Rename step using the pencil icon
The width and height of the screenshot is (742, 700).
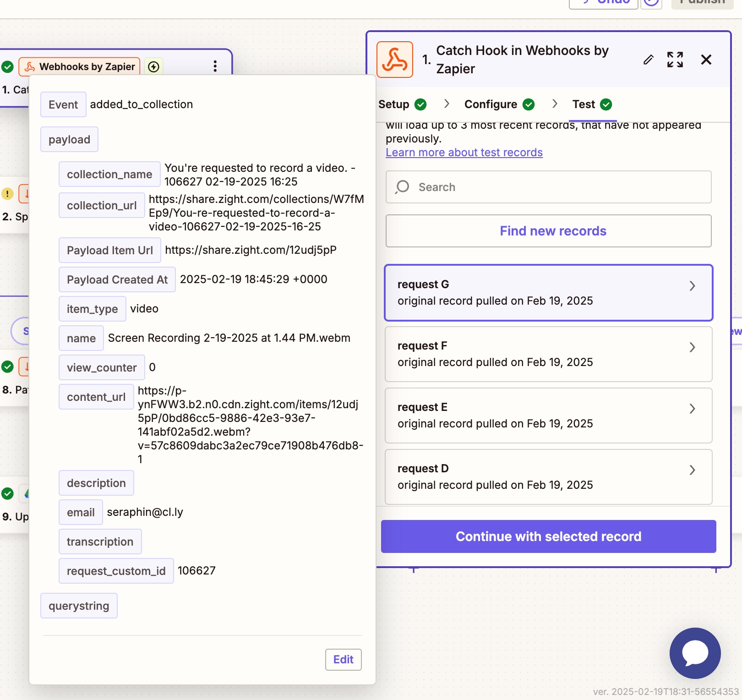pos(648,60)
